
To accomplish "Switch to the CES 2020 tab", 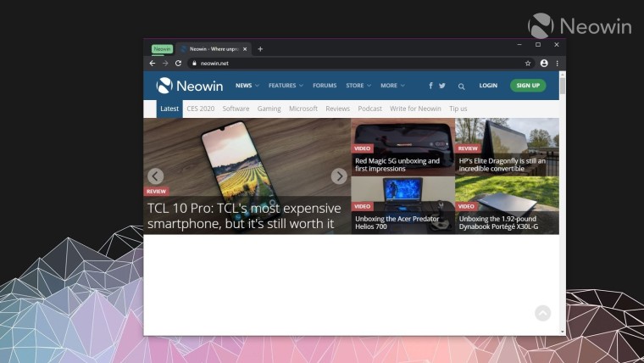I will pos(201,109).
